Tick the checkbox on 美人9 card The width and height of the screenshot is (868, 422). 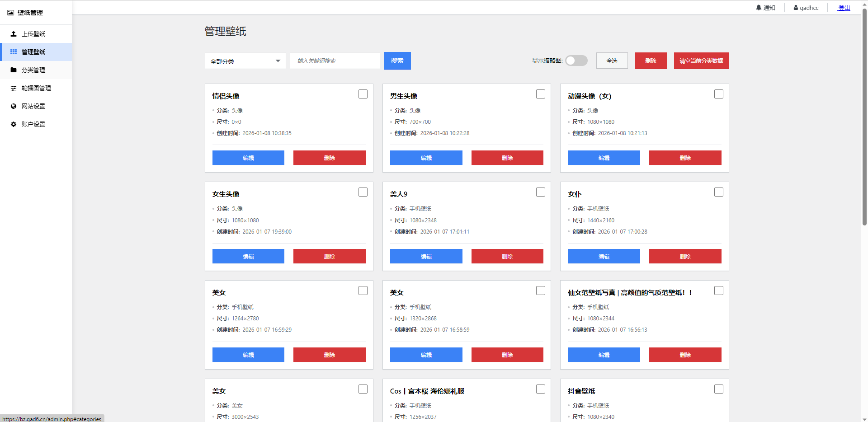tap(541, 192)
